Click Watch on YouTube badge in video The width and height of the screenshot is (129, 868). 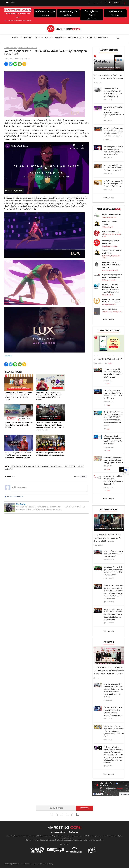point(14,191)
